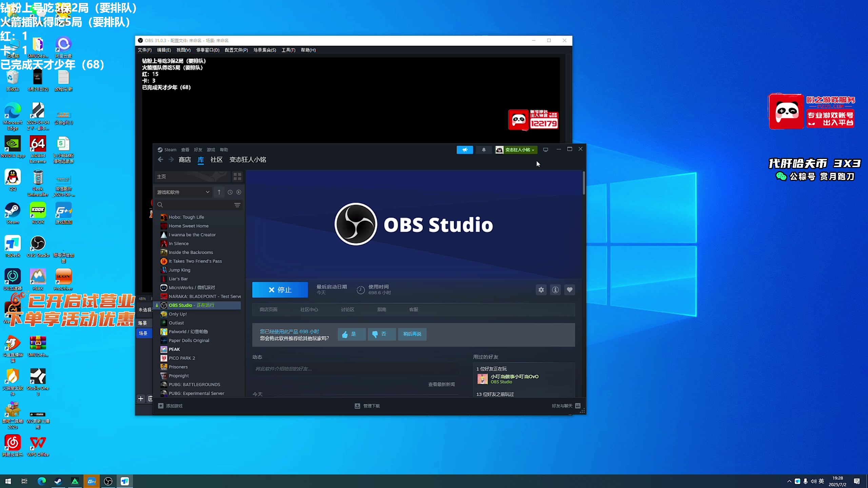Click 查看最新新闻 link
This screenshot has width=868, height=488.
coord(441,385)
